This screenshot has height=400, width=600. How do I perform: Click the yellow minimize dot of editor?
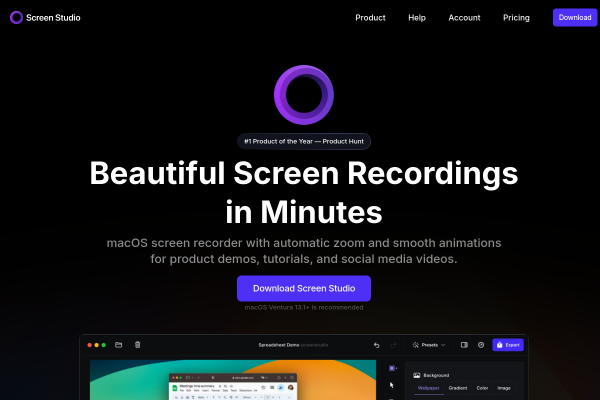pyautogui.click(x=96, y=345)
